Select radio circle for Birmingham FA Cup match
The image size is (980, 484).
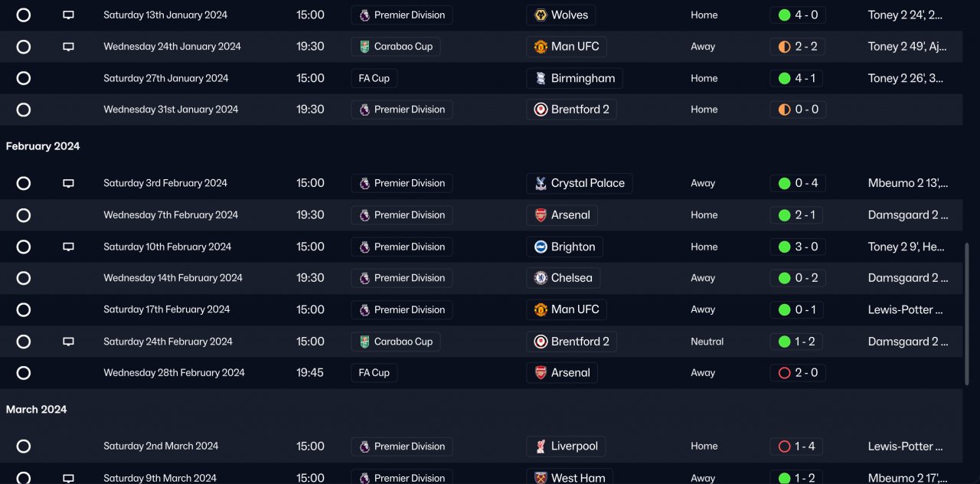(24, 78)
